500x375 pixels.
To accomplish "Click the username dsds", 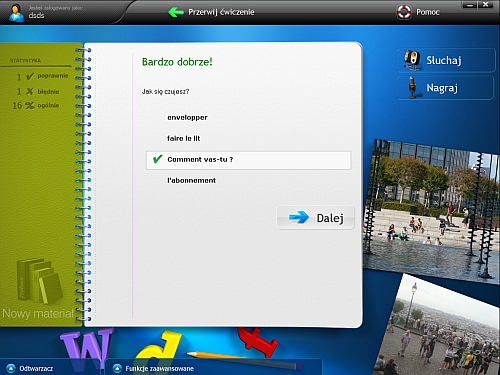I will click(36, 15).
